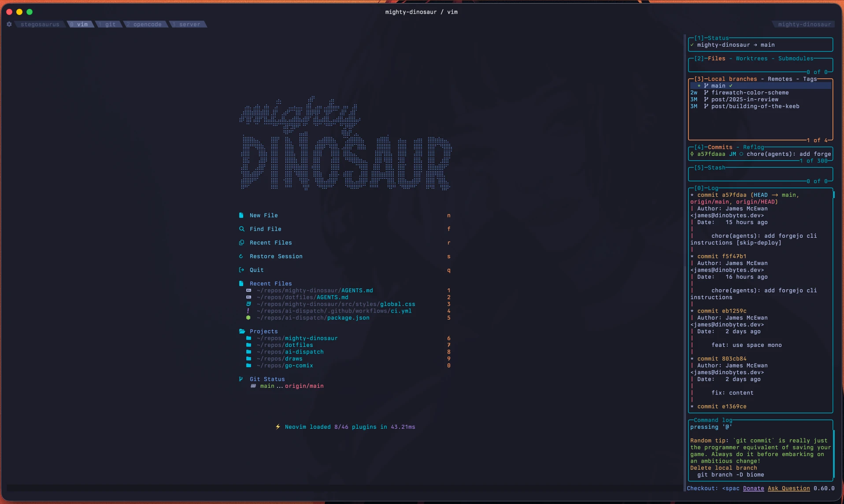Click the package icon beside package.json
This screenshot has height=504, width=844.
248,317
